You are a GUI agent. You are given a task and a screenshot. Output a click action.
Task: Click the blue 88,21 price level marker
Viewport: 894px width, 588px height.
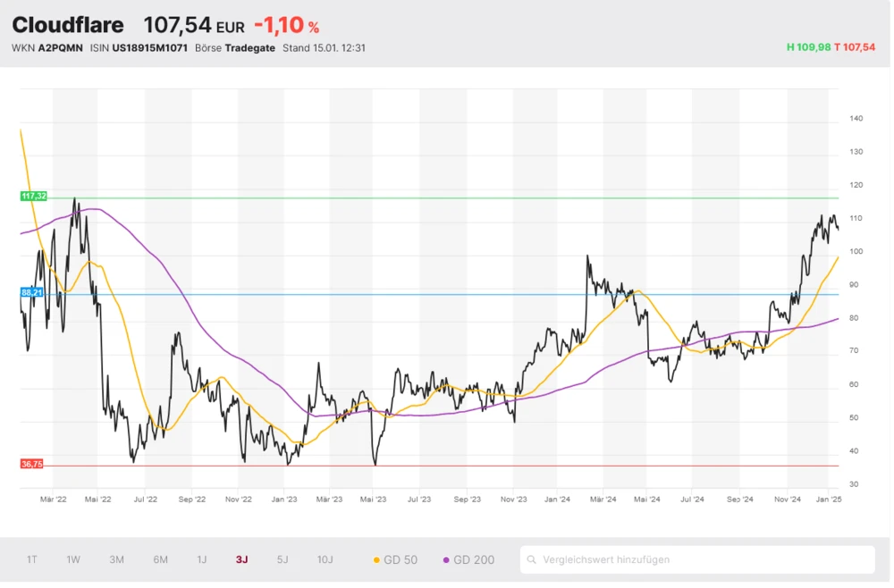(33, 292)
